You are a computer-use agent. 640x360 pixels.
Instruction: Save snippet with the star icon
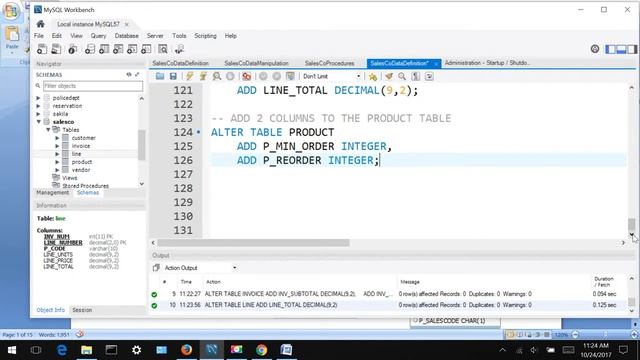point(373,76)
